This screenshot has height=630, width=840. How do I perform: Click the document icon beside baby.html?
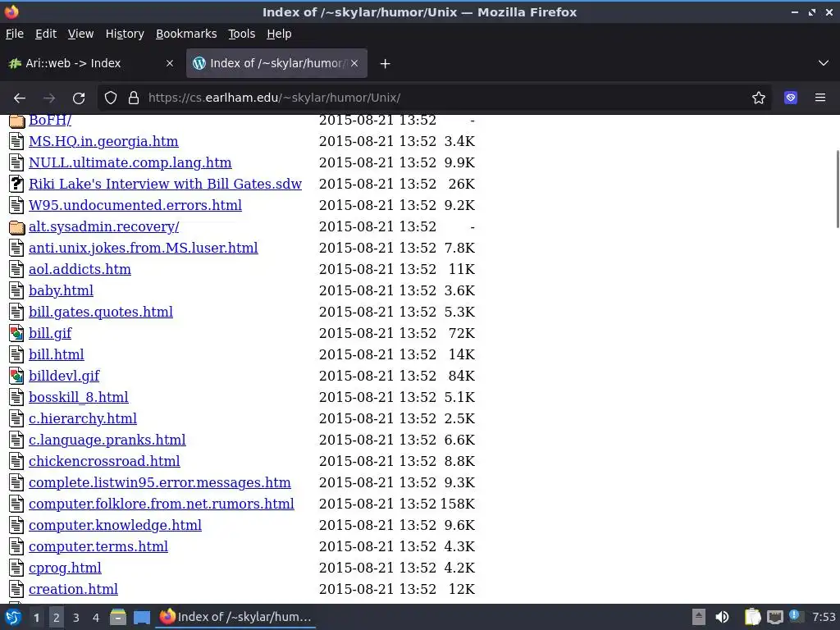16,290
